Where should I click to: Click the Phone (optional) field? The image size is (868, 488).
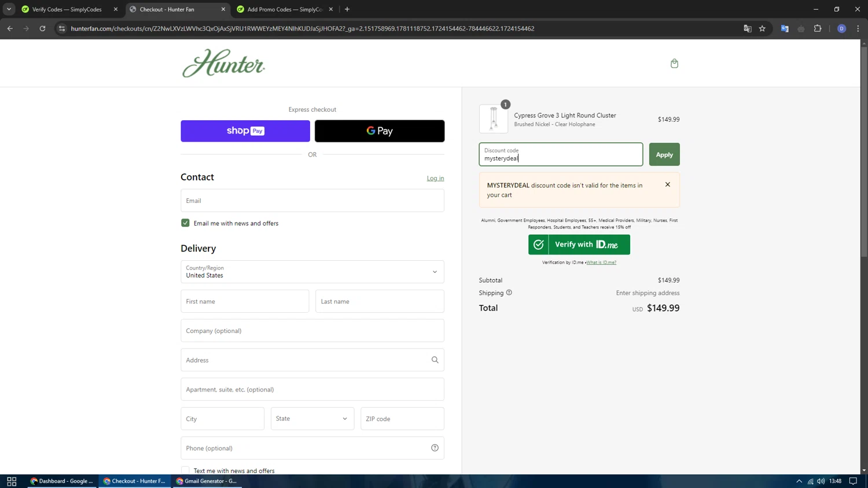click(312, 448)
